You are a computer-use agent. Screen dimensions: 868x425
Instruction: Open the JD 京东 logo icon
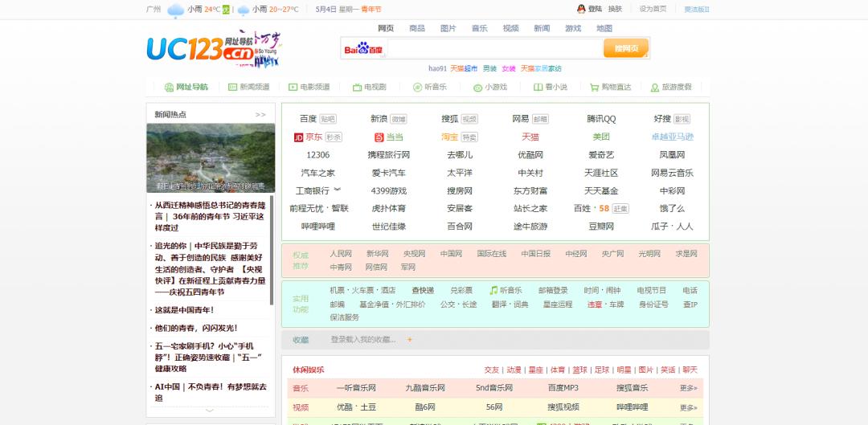coord(298,137)
